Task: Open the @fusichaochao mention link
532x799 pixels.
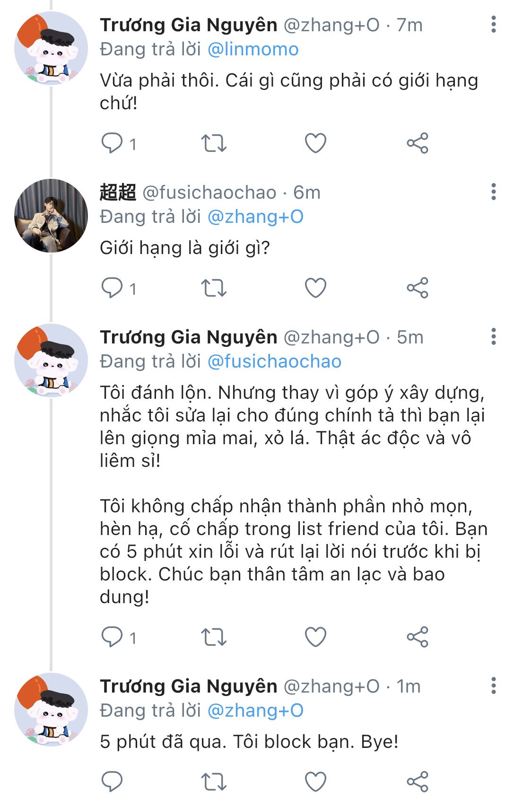Action: [x=274, y=361]
